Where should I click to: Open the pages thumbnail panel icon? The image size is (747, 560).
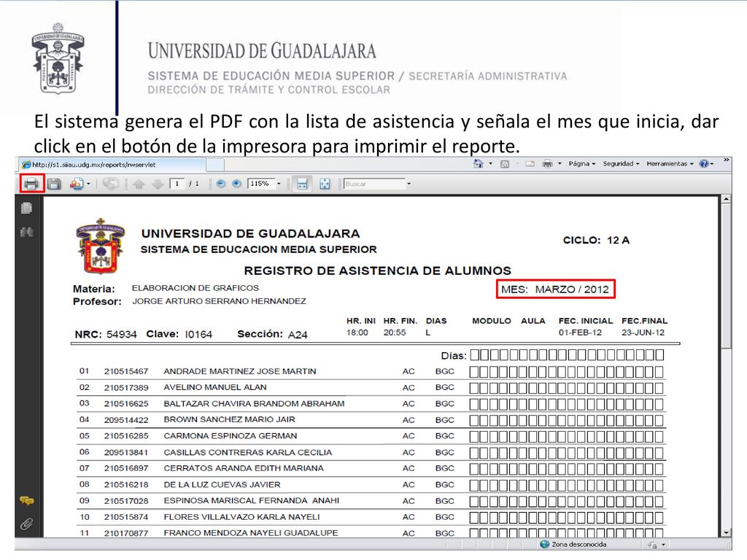[x=27, y=208]
